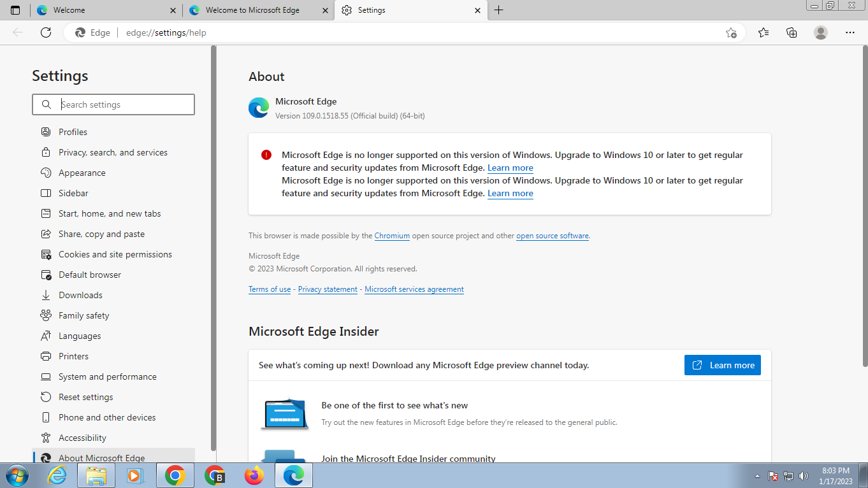Click the Phone and other devices icon
868x488 pixels.
46,417
